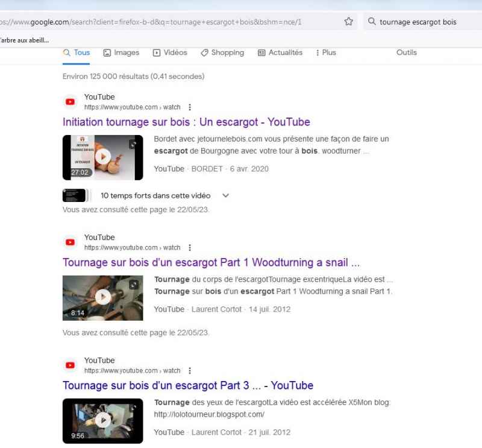Screen dimensions: 482x448
Task: Click the Firefox search field containing 'tournage escargot bois'
Action: [x=424, y=22]
